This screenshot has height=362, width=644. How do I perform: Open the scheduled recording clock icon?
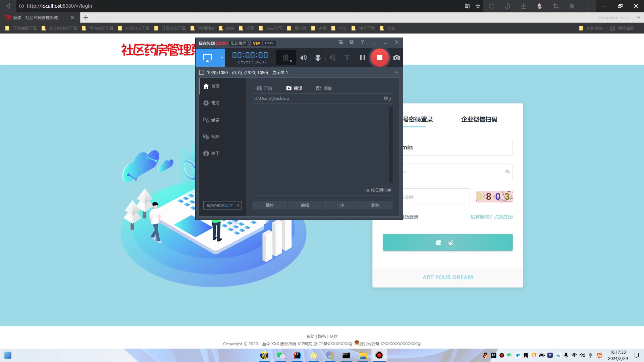pos(352,42)
